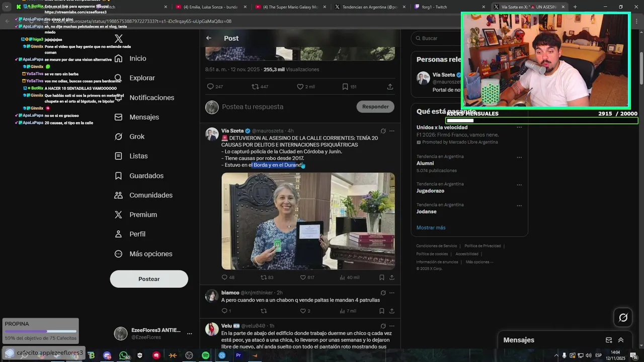Screen dimensions: 644x362
Task: Go back with the Post header arrow
Action: coord(209,38)
